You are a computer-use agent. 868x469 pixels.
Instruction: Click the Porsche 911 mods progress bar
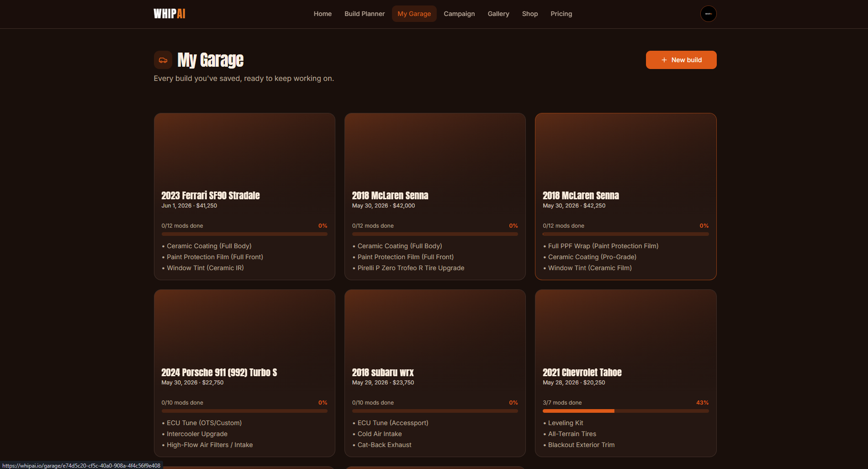(x=244, y=411)
